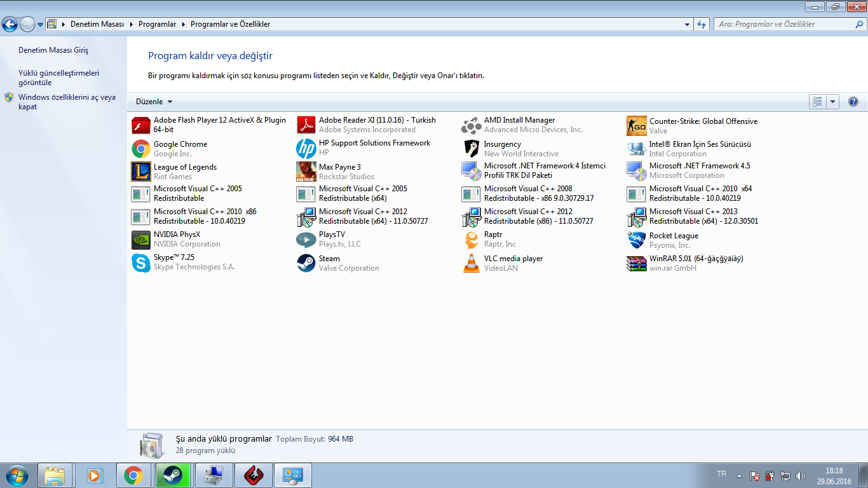This screenshot has height=488, width=868.
Task: Select the Google Chrome entry icon in the list
Action: pos(140,149)
